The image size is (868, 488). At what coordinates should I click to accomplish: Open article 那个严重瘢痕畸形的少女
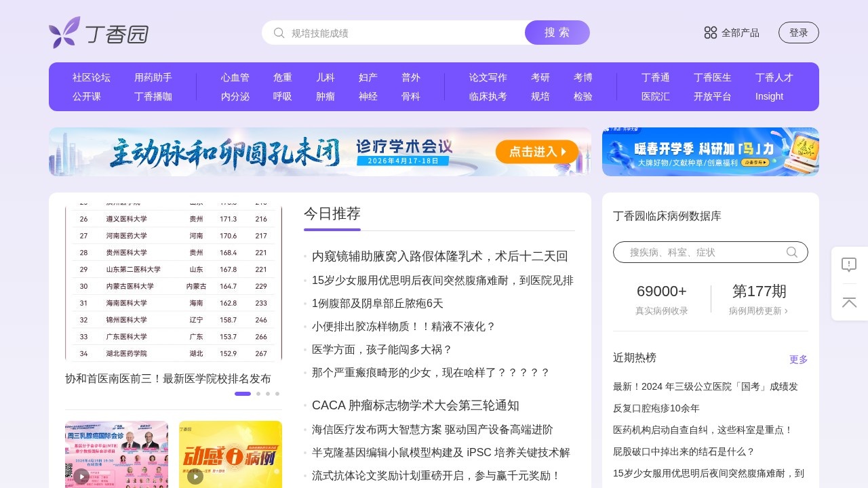pyautogui.click(x=431, y=373)
